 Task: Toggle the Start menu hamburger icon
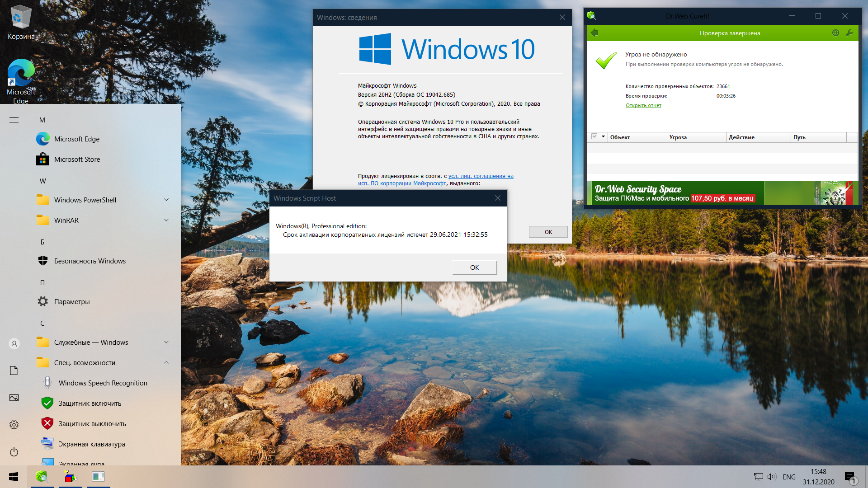(x=14, y=120)
